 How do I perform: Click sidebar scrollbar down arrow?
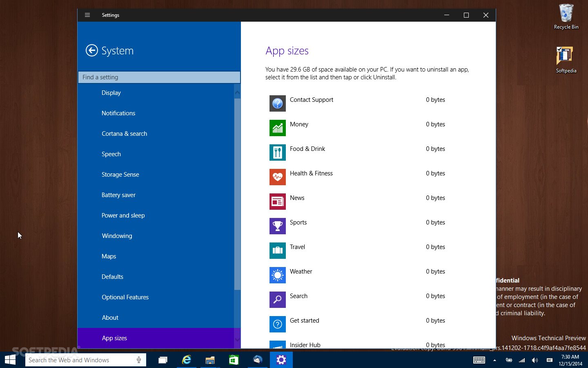[x=237, y=339]
